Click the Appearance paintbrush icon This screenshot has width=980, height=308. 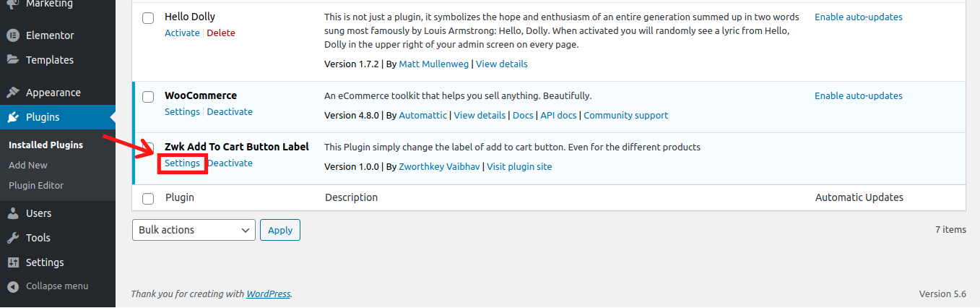[x=12, y=93]
